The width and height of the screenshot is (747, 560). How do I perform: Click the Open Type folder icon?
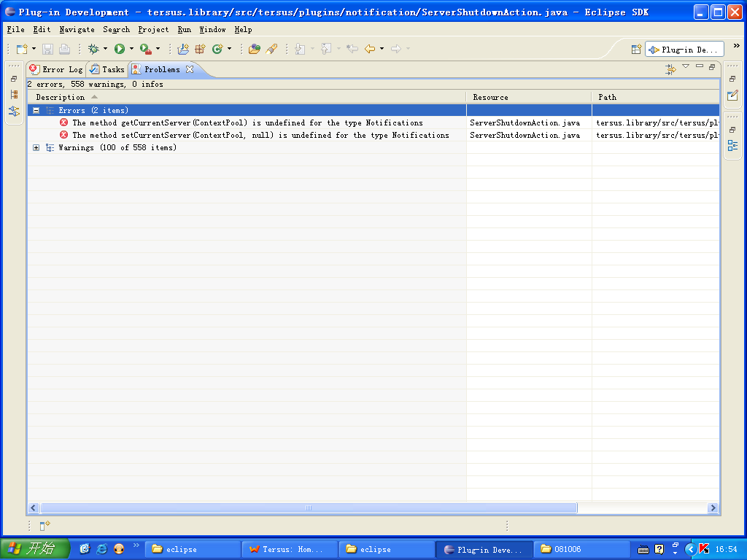[x=254, y=49]
